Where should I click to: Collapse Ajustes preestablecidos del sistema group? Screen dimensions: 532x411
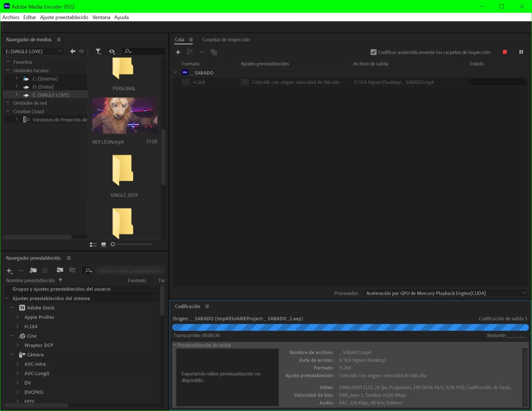pos(7,299)
